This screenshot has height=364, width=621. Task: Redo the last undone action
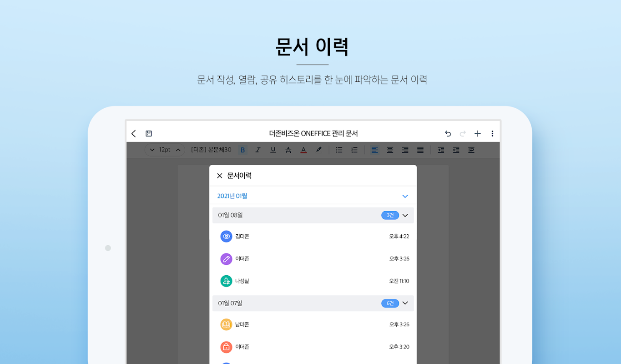pos(463,134)
